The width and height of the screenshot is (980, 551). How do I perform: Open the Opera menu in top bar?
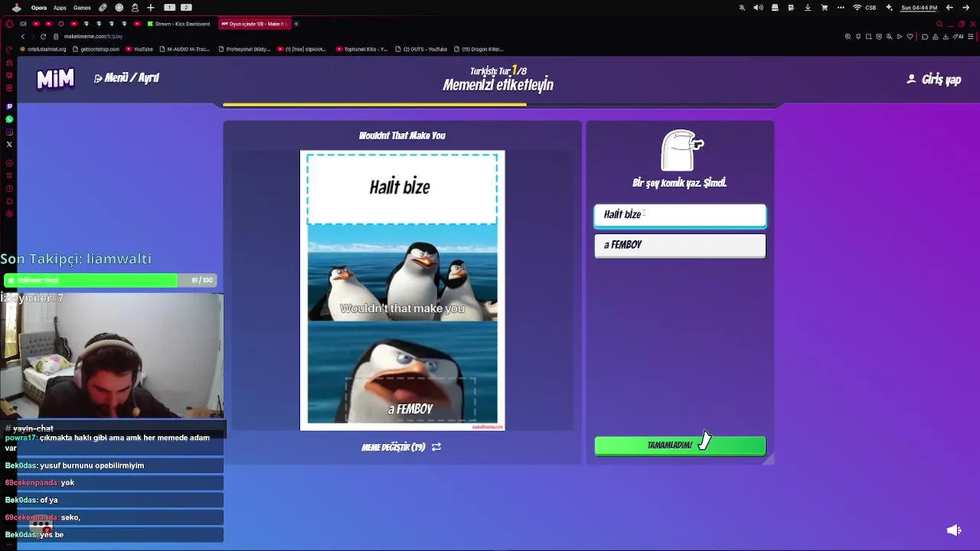pyautogui.click(x=39, y=8)
